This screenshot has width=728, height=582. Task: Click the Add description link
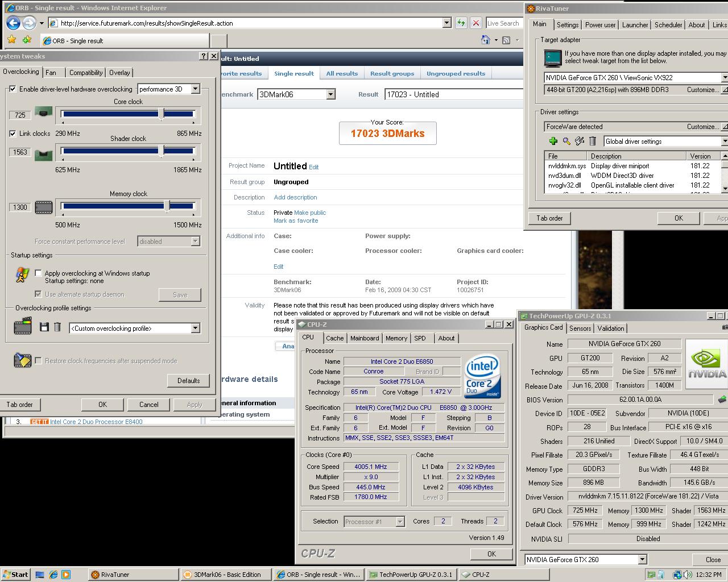coord(295,197)
